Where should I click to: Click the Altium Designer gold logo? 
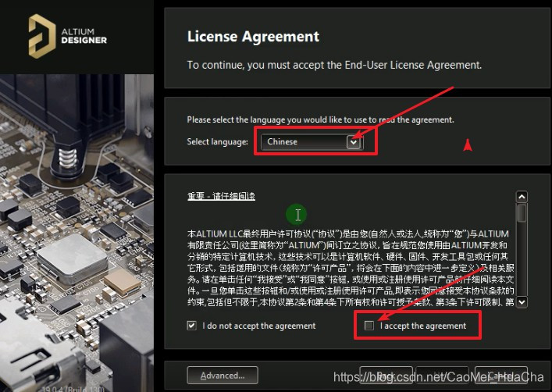42,36
